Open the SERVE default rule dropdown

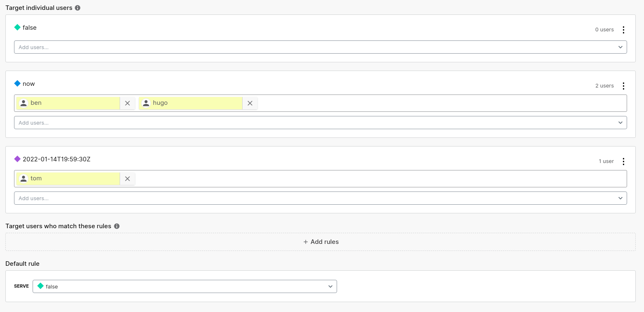tap(185, 286)
